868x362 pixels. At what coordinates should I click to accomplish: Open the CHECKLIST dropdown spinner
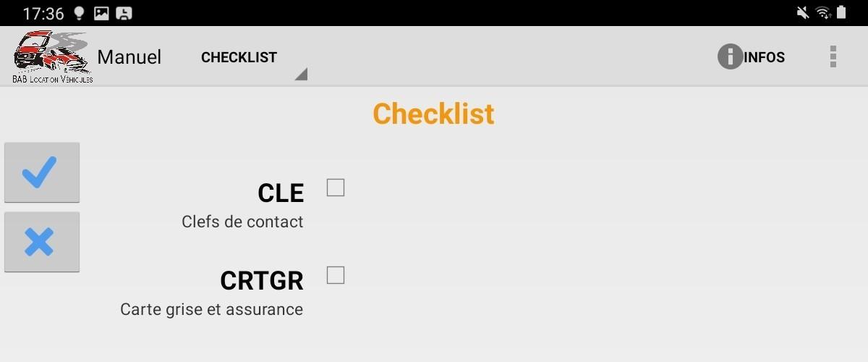tap(250, 57)
